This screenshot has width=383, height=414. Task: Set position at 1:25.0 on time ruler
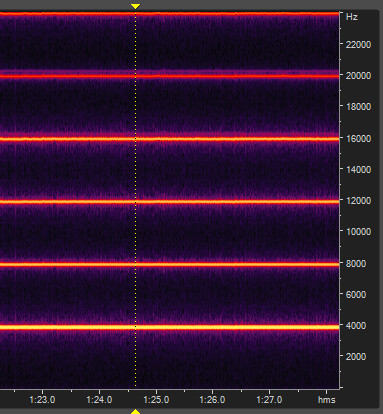(156, 400)
